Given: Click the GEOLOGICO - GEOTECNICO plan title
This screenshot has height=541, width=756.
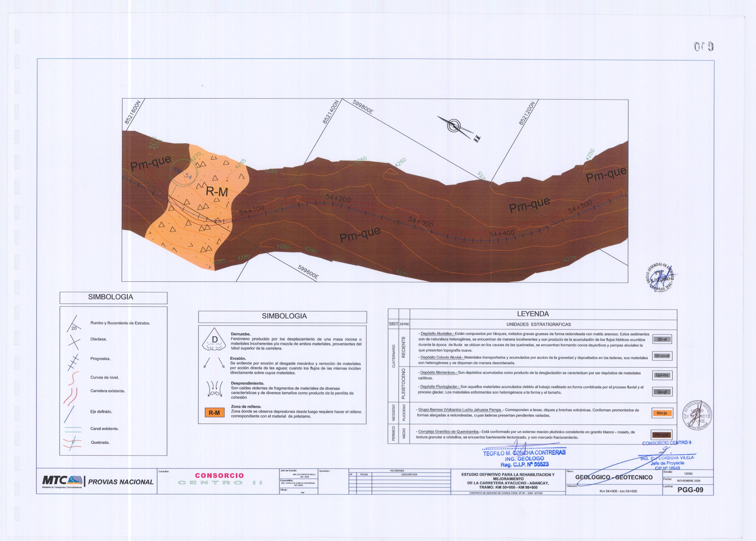Looking at the screenshot, I should pos(614,477).
